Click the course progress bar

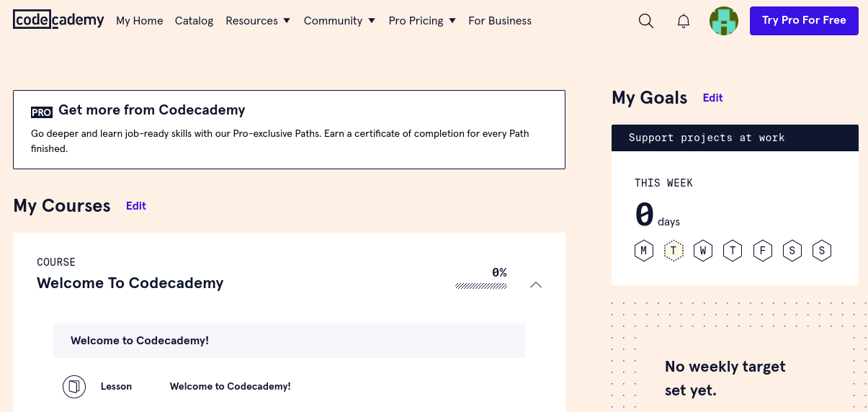[480, 286]
